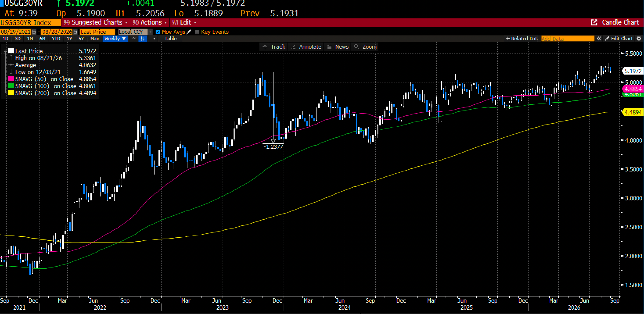644x314 pixels.
Task: Click the 5.1972 last price axis label
Action: coord(633,71)
